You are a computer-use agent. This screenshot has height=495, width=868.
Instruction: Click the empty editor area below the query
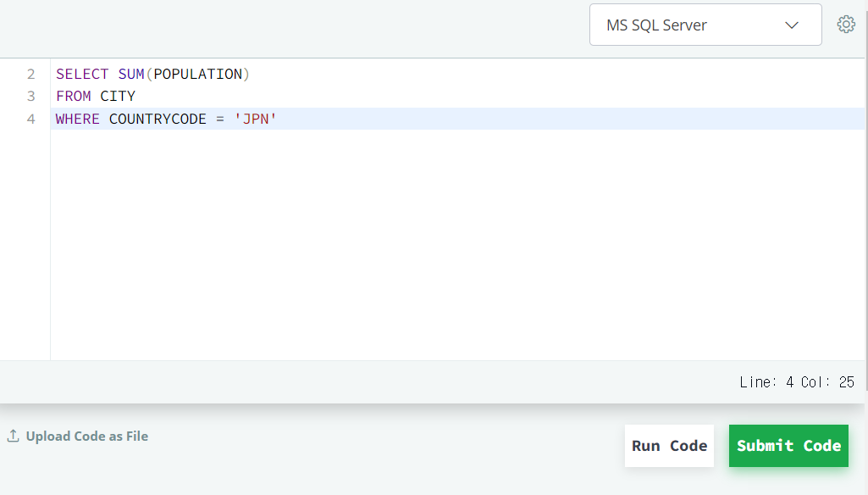[x=457, y=244]
